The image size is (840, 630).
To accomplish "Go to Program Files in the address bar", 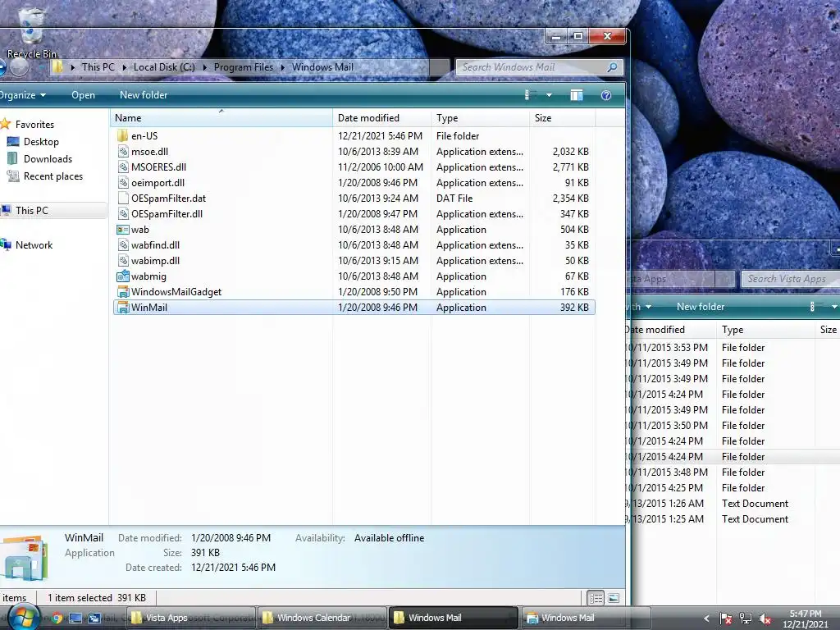I will pos(243,67).
